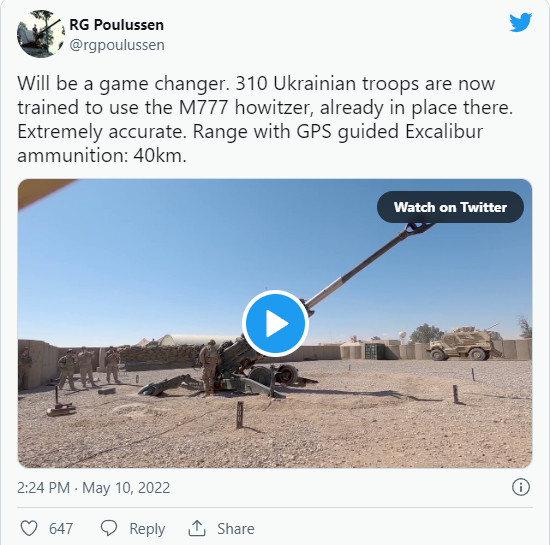Open the 2:24 PM May 10, 2022 timestamp
550x545 pixels.
(x=94, y=487)
